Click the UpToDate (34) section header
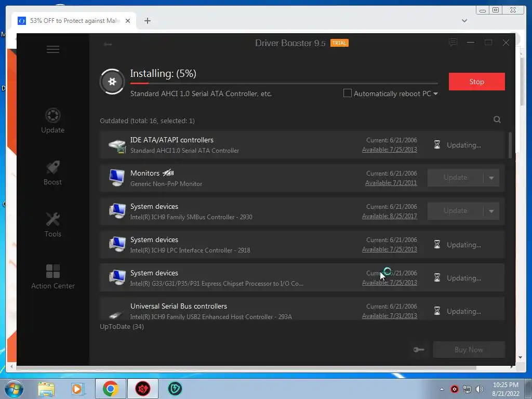Screen dimensions: 532x399 [x=122, y=327]
